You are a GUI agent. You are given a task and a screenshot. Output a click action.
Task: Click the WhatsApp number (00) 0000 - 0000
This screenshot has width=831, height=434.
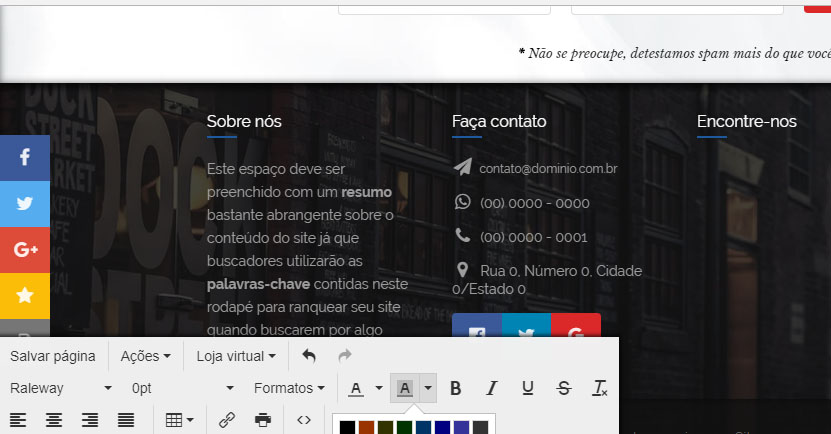tap(535, 203)
